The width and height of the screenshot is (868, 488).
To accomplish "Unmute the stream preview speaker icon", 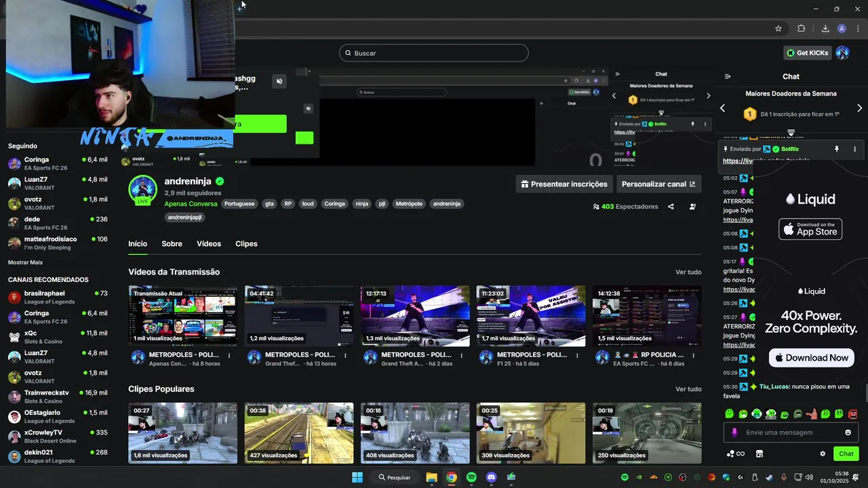I will click(279, 81).
